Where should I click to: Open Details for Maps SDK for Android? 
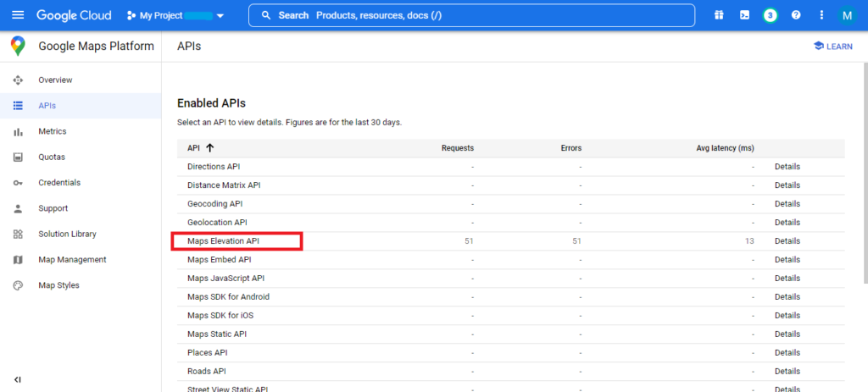coord(787,297)
